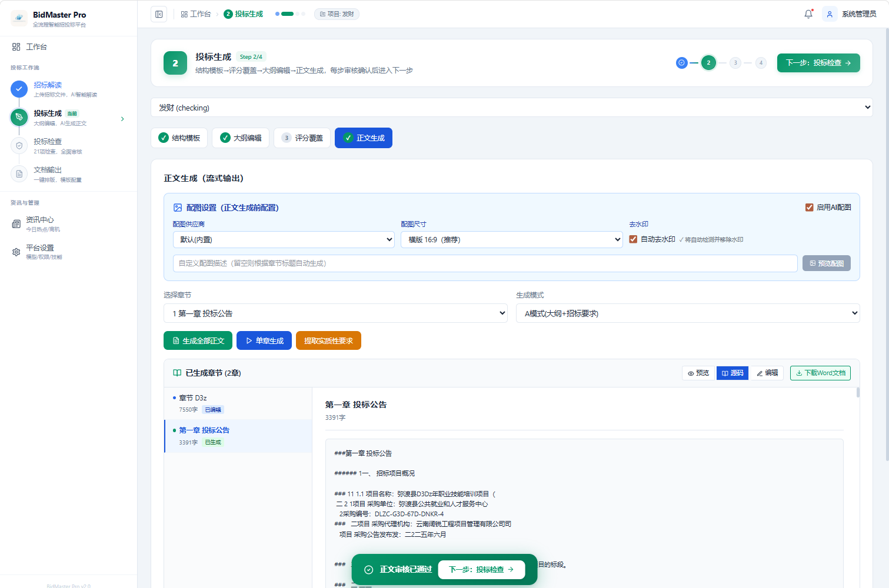This screenshot has width=889, height=588.
Task: Click the 投标生成 pen step icon
Action: tap(19, 118)
